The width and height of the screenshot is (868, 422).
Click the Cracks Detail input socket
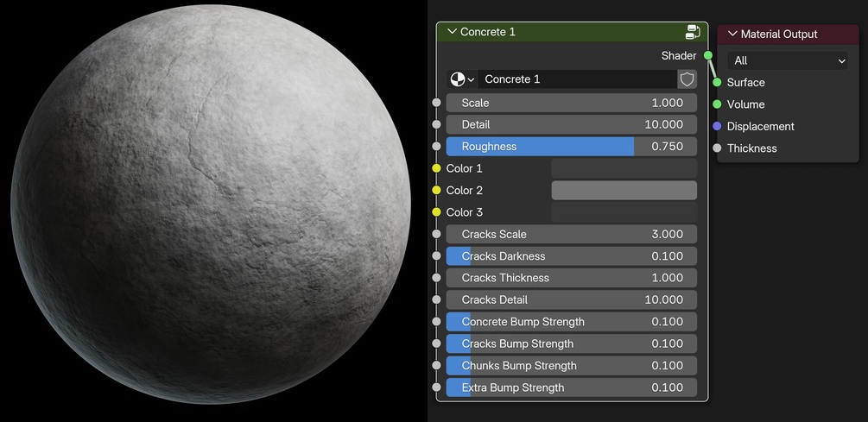(436, 299)
